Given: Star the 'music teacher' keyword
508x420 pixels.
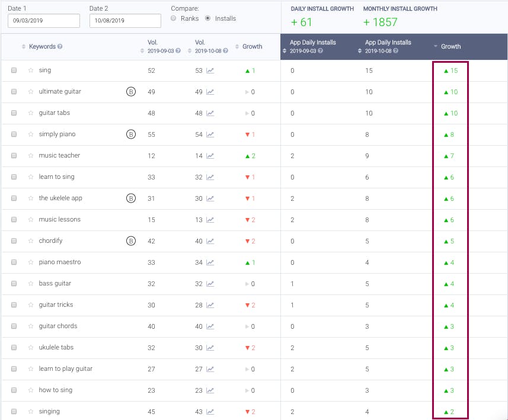Looking at the screenshot, I should coord(31,156).
